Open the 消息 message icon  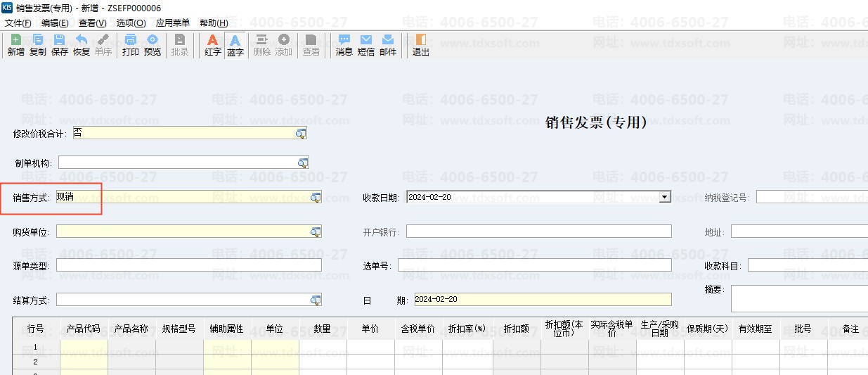click(344, 45)
